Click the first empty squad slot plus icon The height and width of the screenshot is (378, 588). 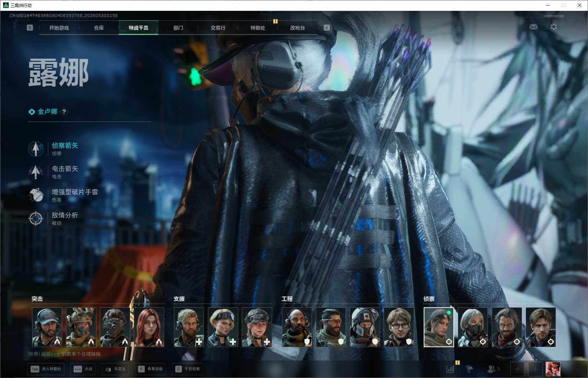click(517, 369)
